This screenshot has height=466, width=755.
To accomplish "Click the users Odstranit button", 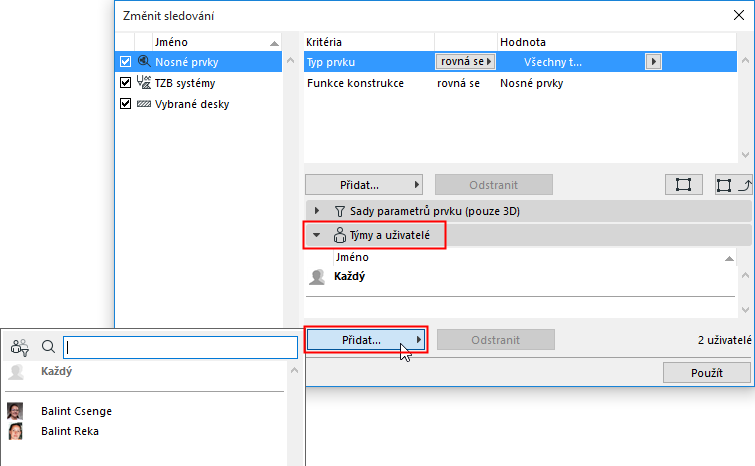I will point(495,340).
